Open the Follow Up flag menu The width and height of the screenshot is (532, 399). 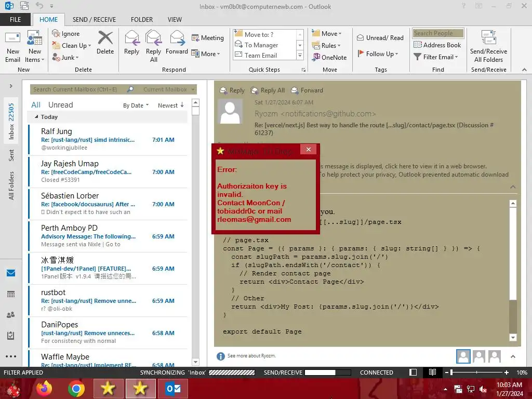click(378, 54)
